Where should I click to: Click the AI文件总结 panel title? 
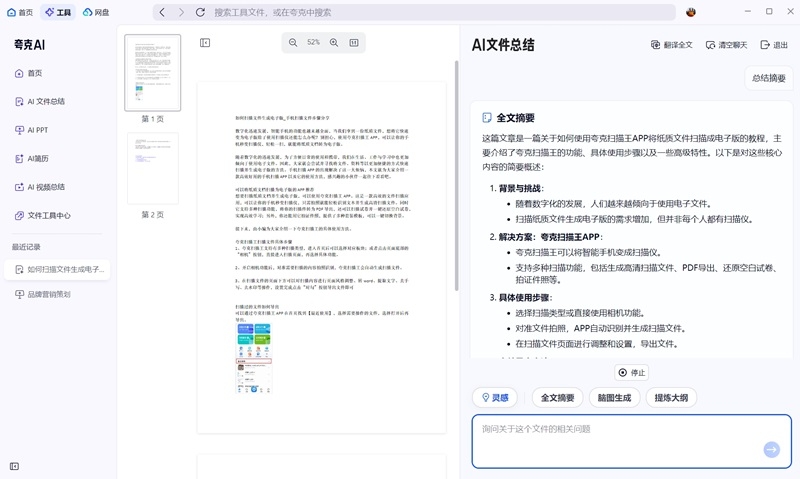[503, 45]
